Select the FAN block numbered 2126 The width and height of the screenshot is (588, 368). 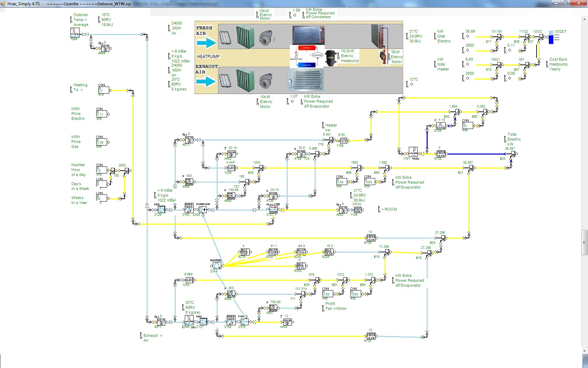point(161,210)
